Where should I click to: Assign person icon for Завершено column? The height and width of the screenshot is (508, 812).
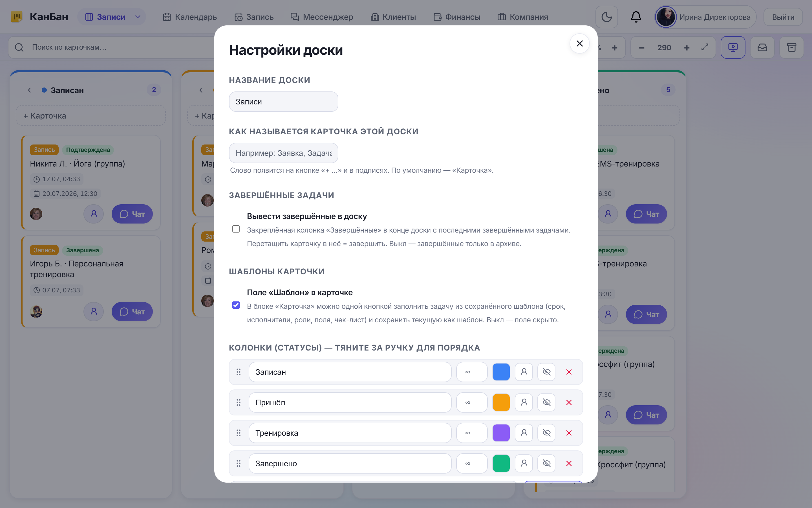pyautogui.click(x=524, y=463)
